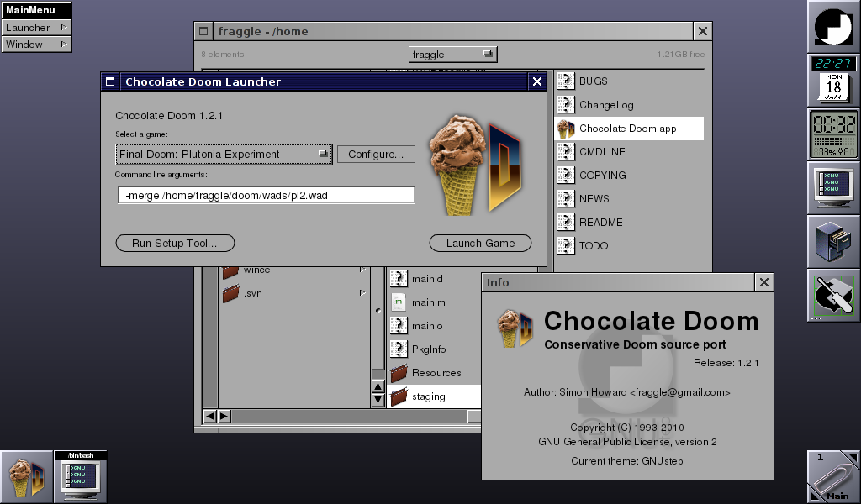The width and height of the screenshot is (861, 504).
Task: Open the Resources folder icon
Action: point(399,372)
